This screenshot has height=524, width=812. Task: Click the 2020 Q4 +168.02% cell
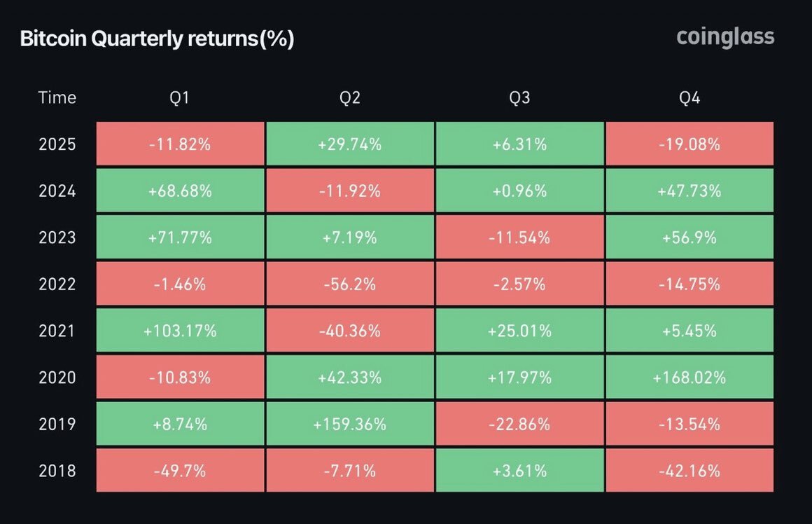[x=689, y=377]
